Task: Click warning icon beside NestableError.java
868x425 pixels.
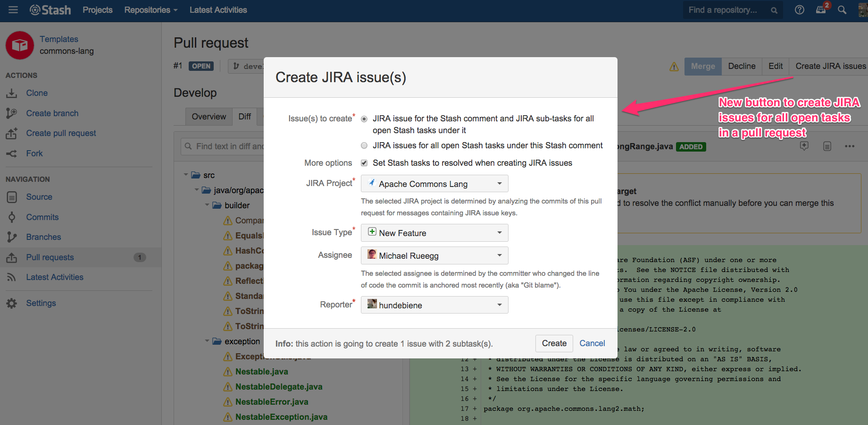Action: (x=228, y=402)
